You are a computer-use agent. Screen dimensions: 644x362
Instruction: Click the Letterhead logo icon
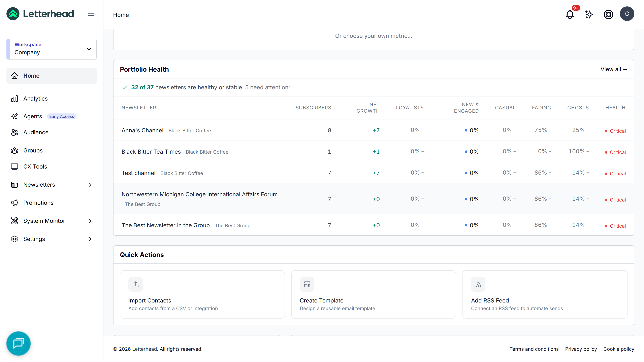click(x=13, y=14)
